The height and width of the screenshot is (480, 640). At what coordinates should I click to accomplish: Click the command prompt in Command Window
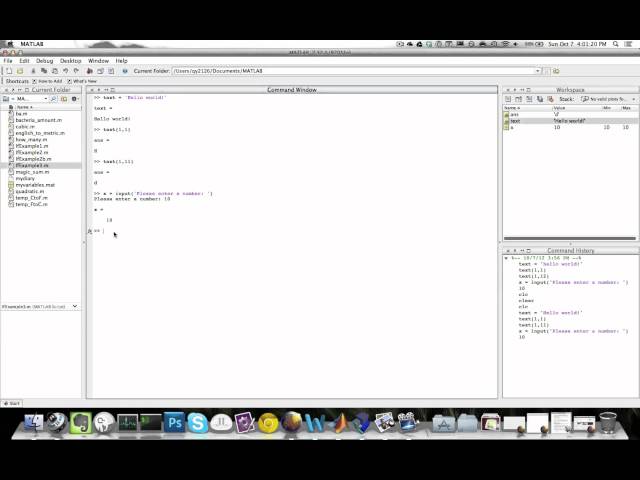click(x=103, y=231)
